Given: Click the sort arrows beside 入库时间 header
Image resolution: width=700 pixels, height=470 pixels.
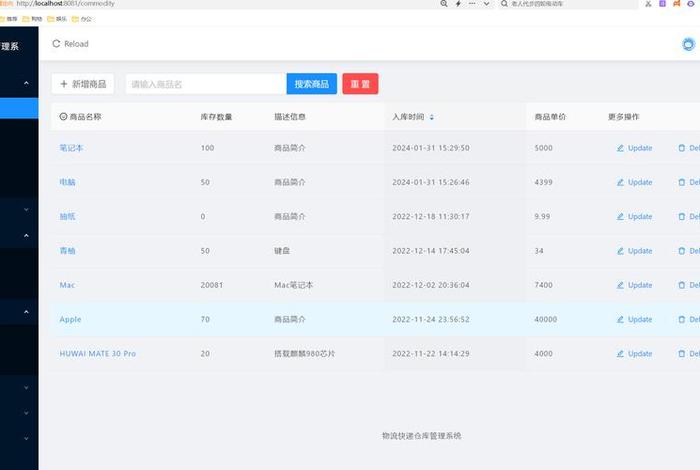Looking at the screenshot, I should (432, 117).
